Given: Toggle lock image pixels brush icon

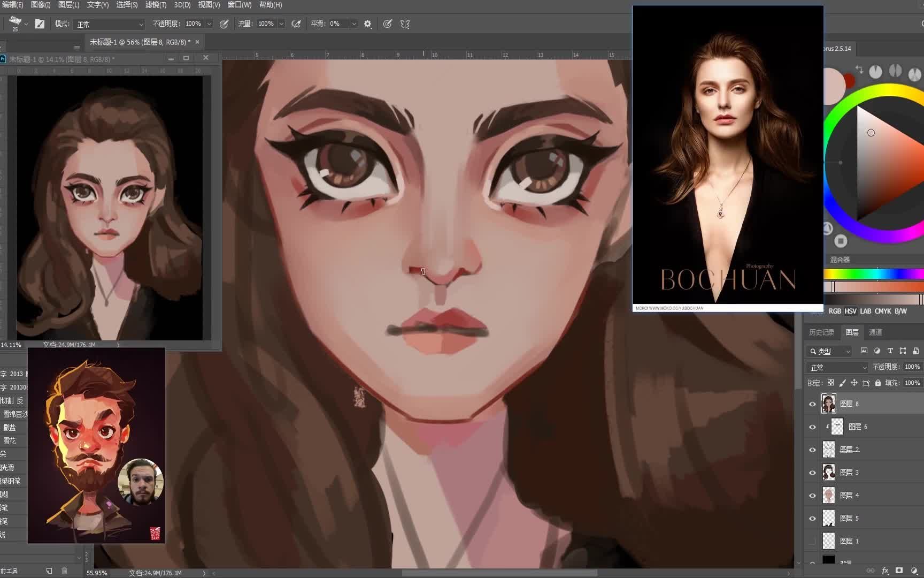Looking at the screenshot, I should [x=843, y=383].
